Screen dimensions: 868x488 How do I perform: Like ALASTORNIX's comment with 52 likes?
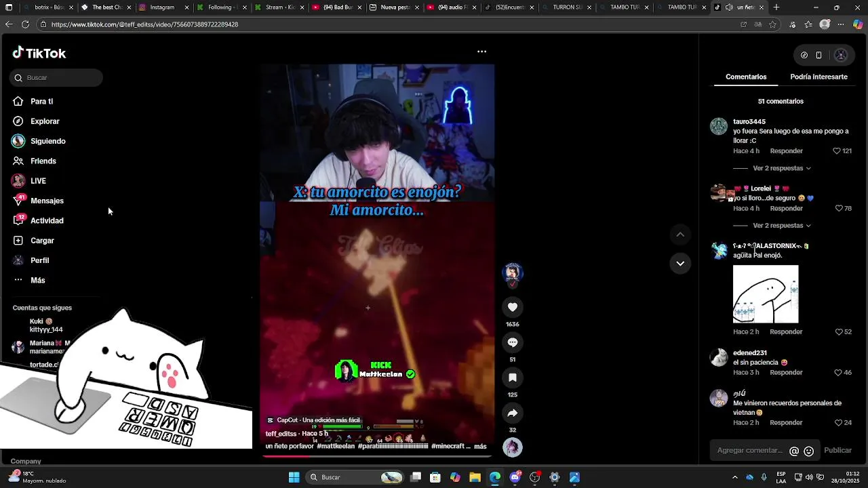pos(838,332)
